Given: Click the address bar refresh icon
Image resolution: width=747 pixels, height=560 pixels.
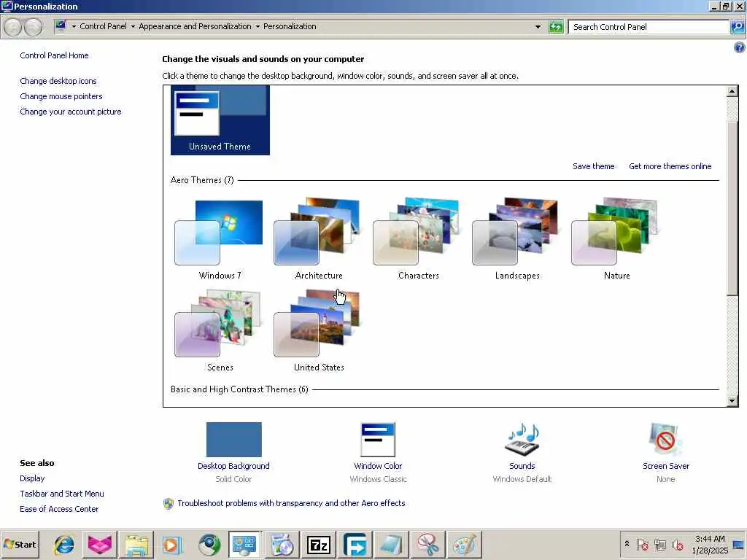Looking at the screenshot, I should (556, 27).
